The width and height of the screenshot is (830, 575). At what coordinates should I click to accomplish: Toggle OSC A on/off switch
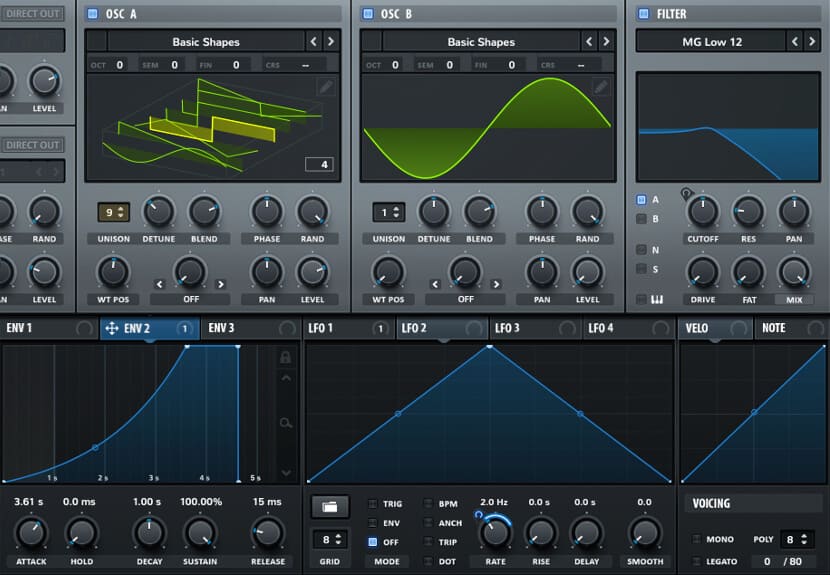click(92, 14)
